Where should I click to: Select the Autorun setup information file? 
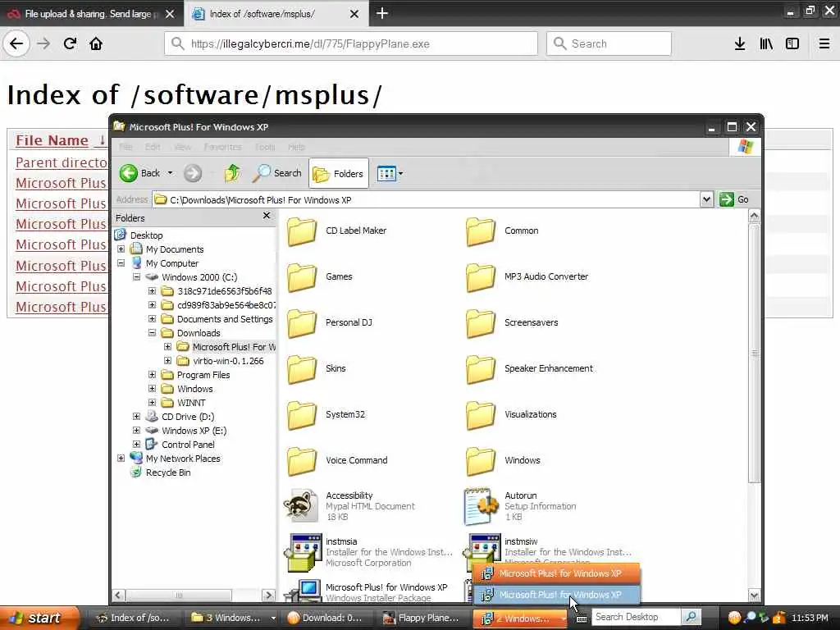(519, 505)
